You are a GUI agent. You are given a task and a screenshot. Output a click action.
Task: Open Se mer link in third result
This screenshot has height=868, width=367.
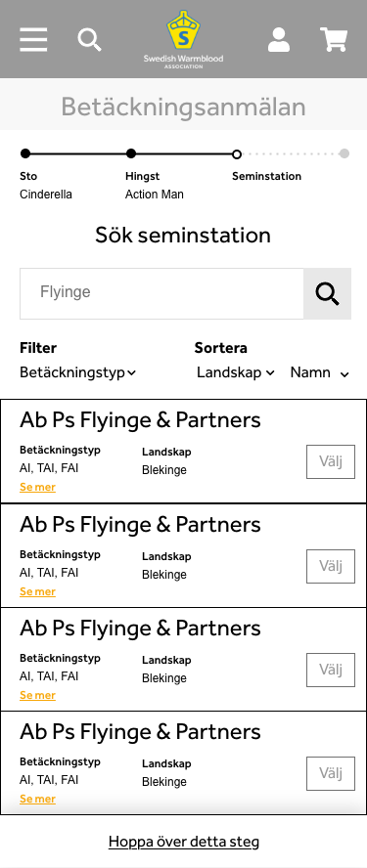(x=38, y=695)
